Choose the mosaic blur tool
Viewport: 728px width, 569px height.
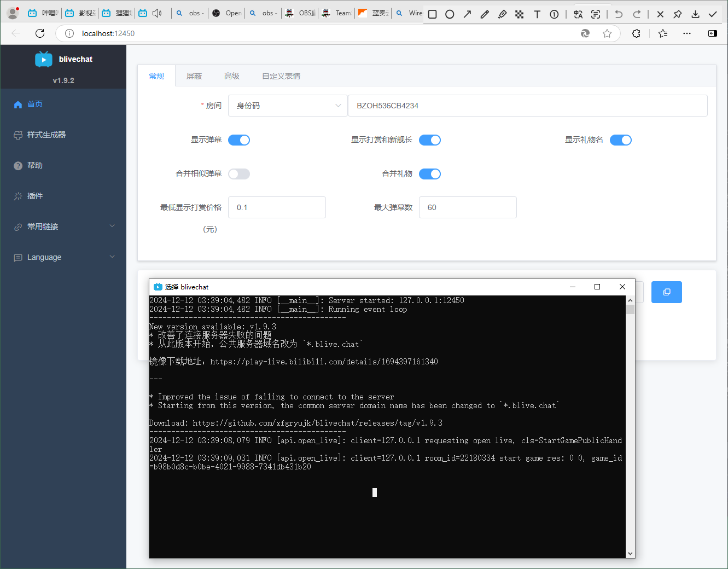[519, 14]
